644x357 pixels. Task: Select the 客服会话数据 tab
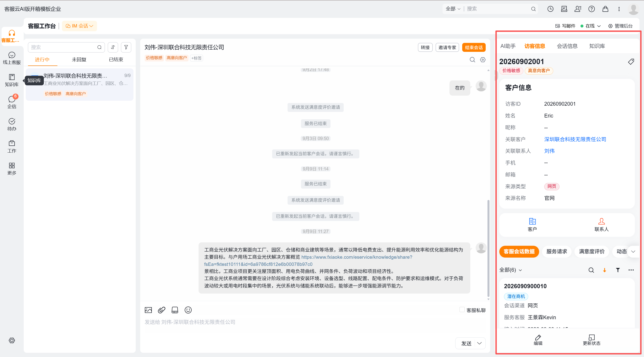coord(519,252)
